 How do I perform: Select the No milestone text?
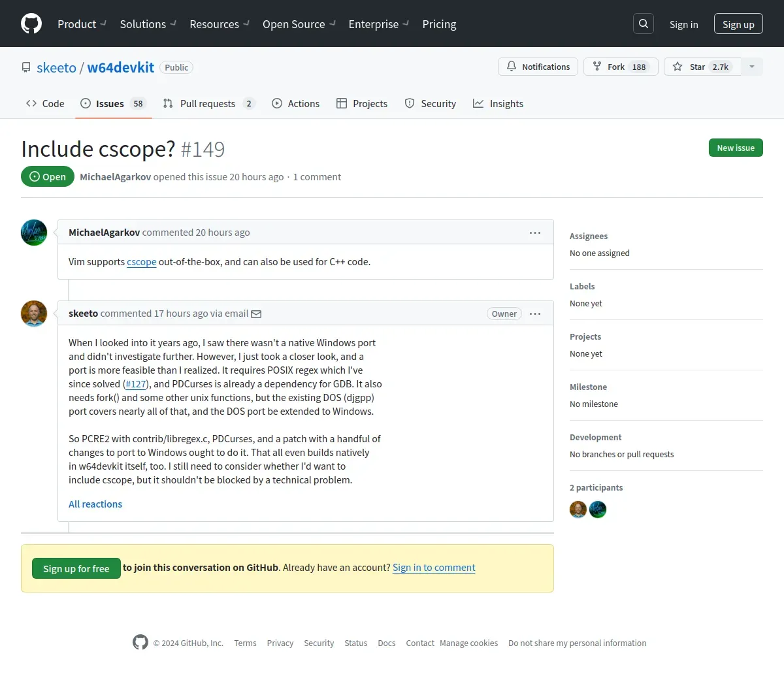coord(594,404)
